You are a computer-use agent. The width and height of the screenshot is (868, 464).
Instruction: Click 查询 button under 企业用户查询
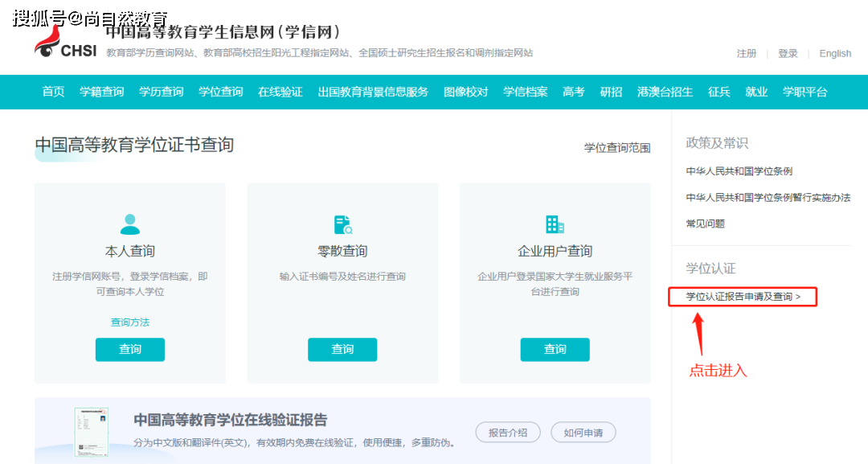click(x=555, y=349)
